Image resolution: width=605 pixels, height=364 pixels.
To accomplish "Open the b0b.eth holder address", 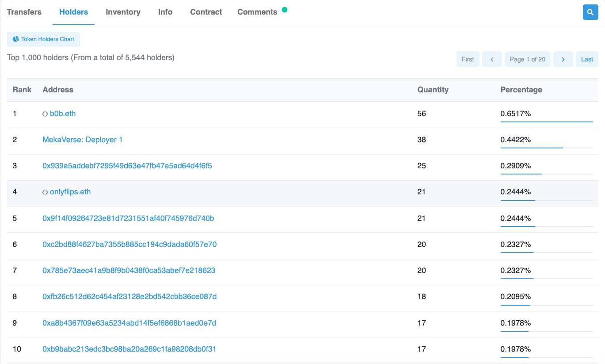I will click(x=63, y=114).
